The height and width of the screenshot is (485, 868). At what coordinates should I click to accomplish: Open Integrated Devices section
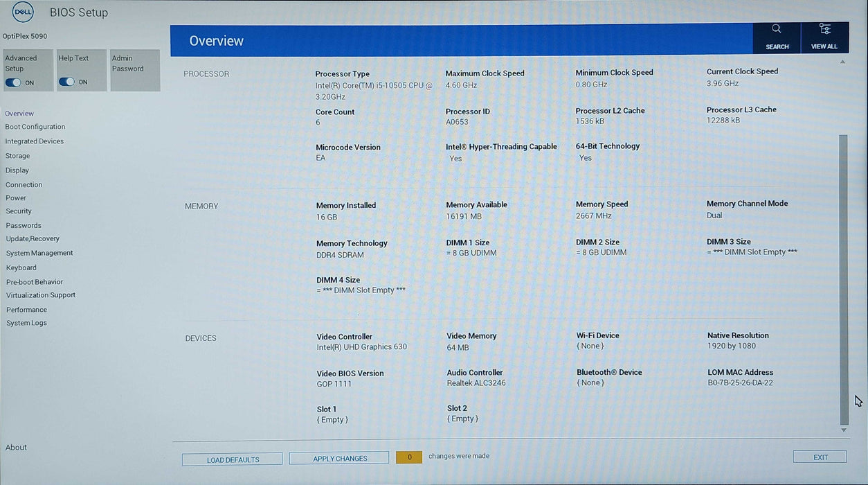coord(35,141)
